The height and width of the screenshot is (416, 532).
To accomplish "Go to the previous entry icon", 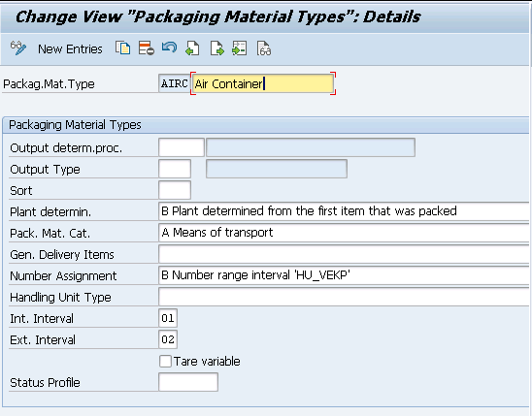I will pos(192,48).
